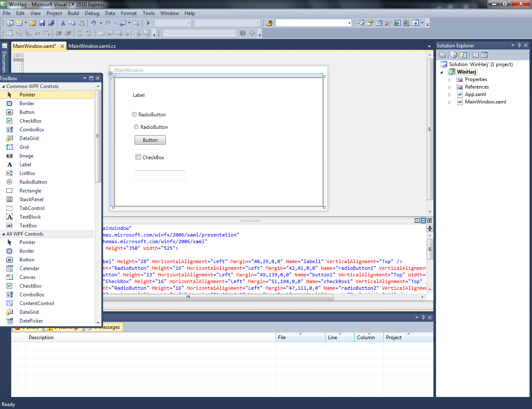The width and height of the screenshot is (532, 409).
Task: Click the Save All icon
Action: (51, 23)
